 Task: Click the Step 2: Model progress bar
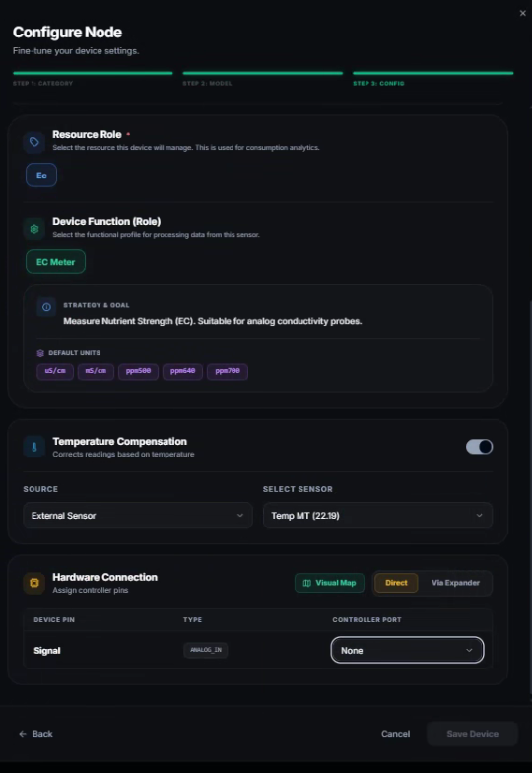pos(262,73)
